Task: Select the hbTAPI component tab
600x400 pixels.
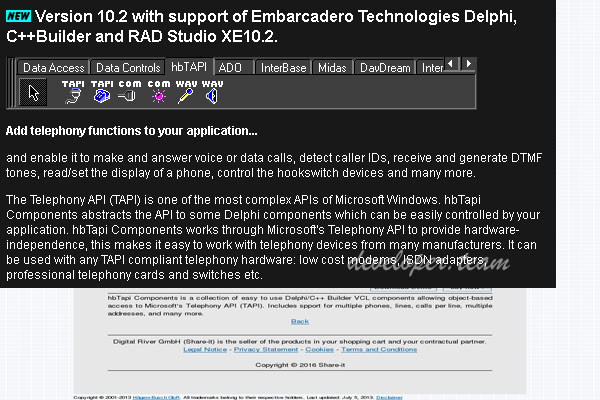Action: (x=190, y=67)
